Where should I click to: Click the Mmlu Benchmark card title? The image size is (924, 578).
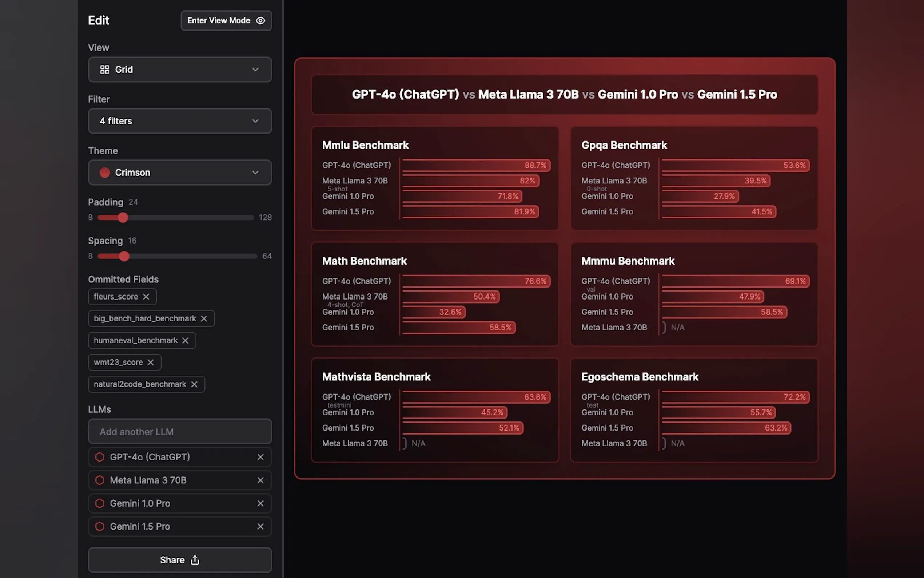click(365, 145)
